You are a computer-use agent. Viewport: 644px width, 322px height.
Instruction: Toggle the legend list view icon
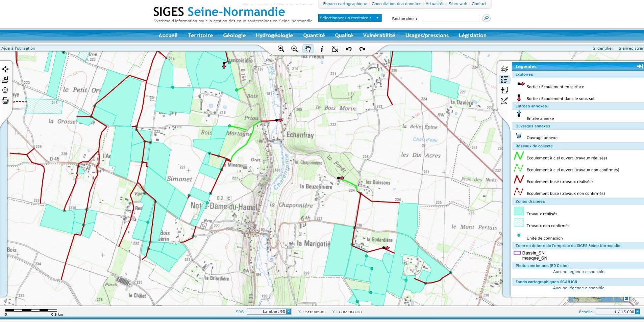pyautogui.click(x=504, y=80)
